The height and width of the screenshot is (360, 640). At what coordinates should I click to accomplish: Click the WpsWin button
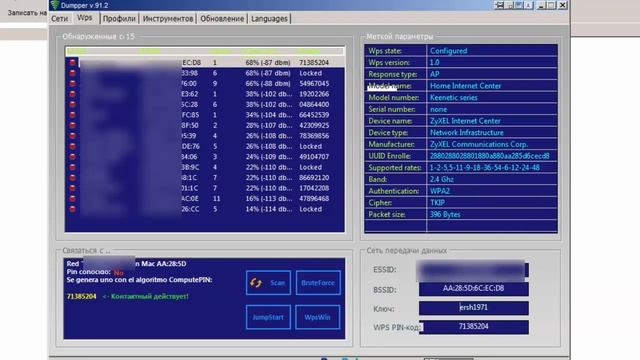317,317
